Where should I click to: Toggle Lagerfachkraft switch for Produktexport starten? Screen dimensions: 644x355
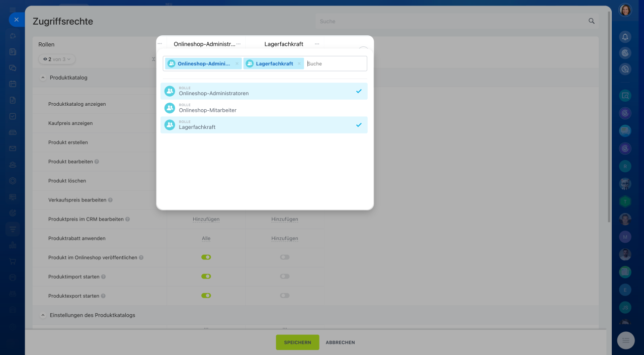pyautogui.click(x=285, y=296)
